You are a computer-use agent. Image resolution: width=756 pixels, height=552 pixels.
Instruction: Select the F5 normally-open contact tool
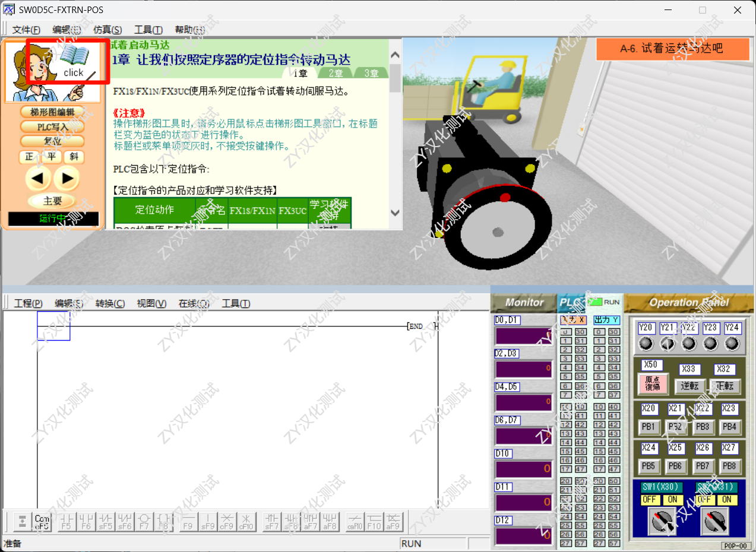click(x=66, y=521)
